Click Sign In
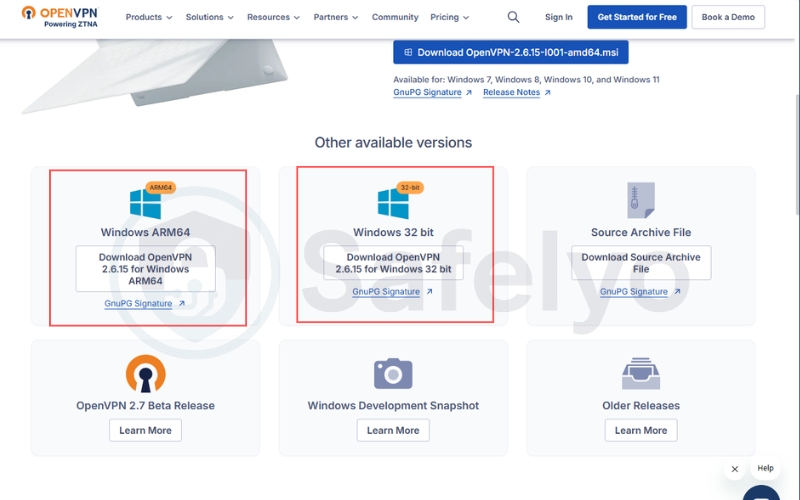The width and height of the screenshot is (800, 500). [x=559, y=17]
